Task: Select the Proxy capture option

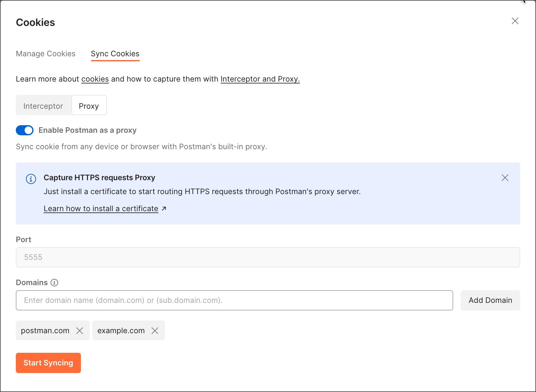Action: pos(89,106)
